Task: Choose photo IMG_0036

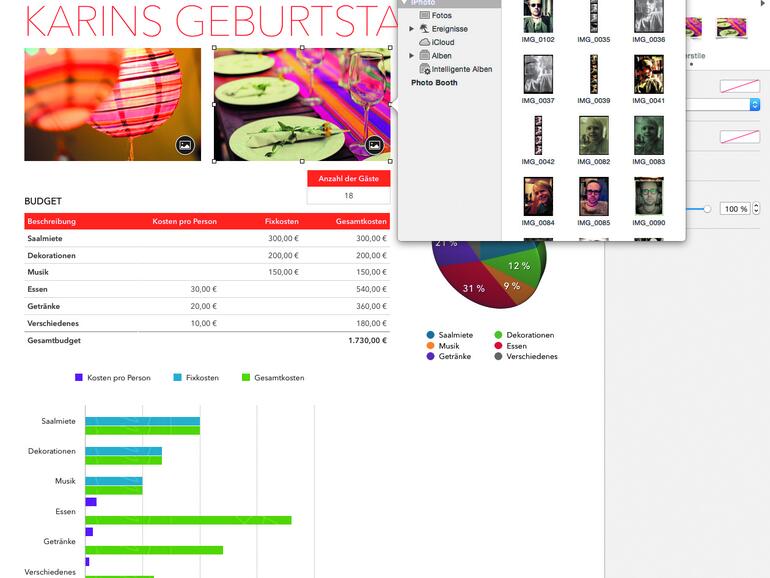Action: click(649, 16)
